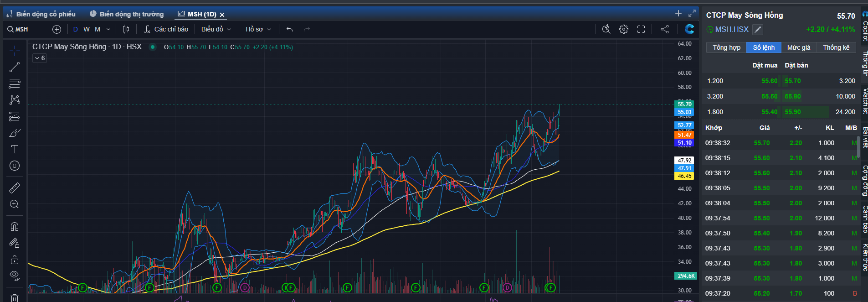The height and width of the screenshot is (302, 868).
Task: Toggle hide all drawings eye icon
Action: [x=15, y=276]
